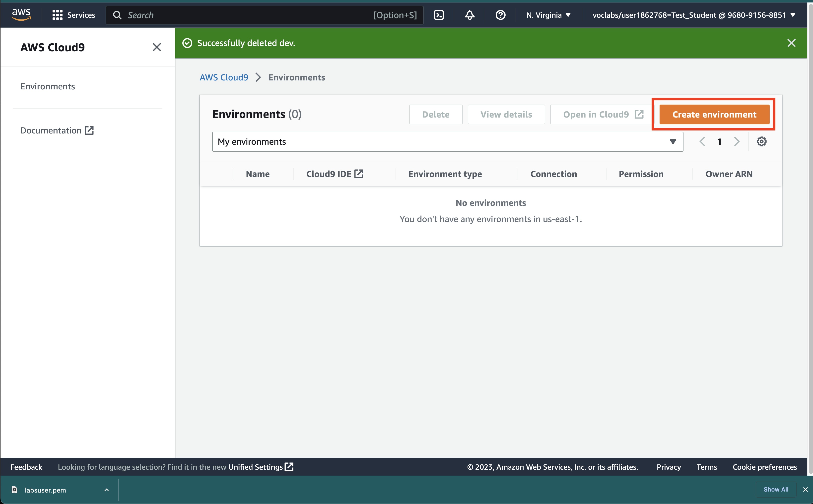The image size is (813, 504).
Task: Click the Environment type column header
Action: pos(445,174)
